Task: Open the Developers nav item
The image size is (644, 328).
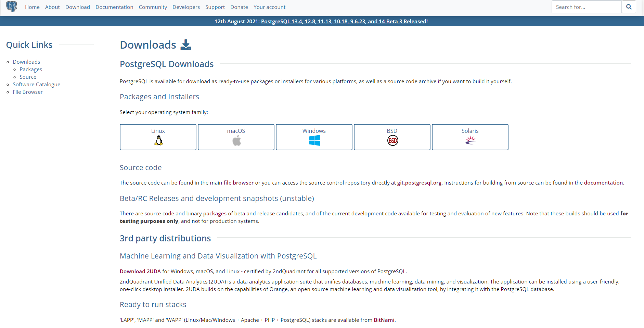Action: 186,7
